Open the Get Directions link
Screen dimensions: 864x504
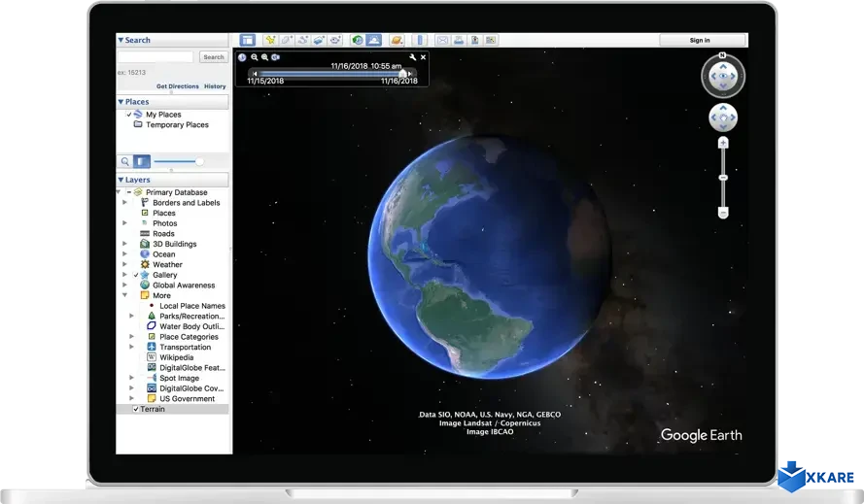point(178,86)
